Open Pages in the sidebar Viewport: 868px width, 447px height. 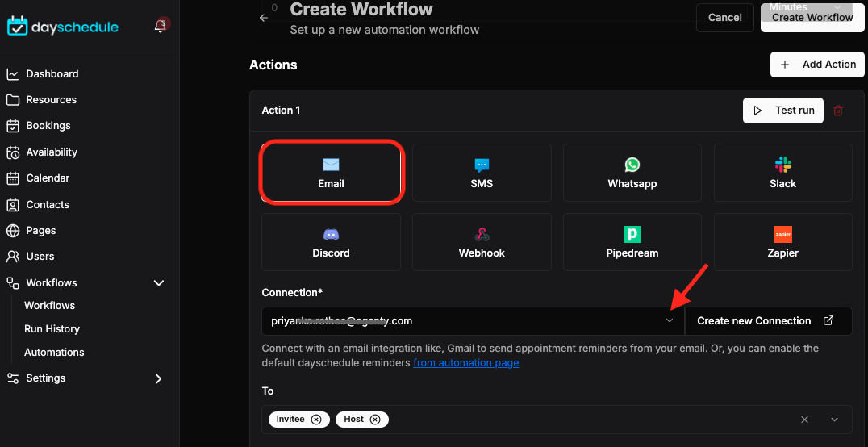41,231
